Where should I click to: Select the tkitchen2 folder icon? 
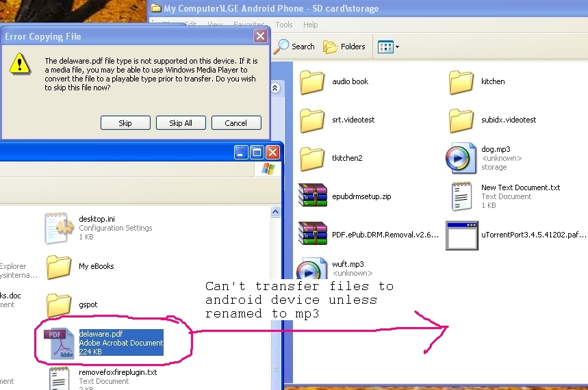coord(312,158)
